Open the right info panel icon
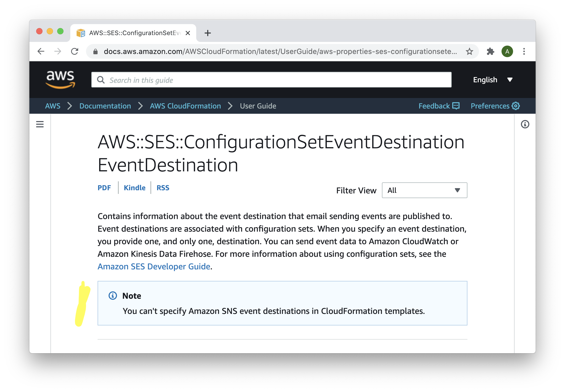565x392 pixels. coord(525,124)
